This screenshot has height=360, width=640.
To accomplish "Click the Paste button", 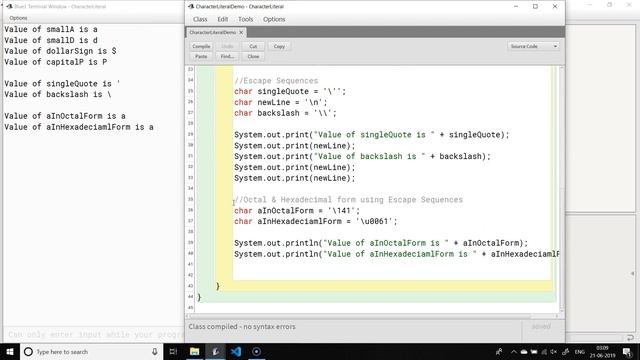I will pyautogui.click(x=201, y=57).
